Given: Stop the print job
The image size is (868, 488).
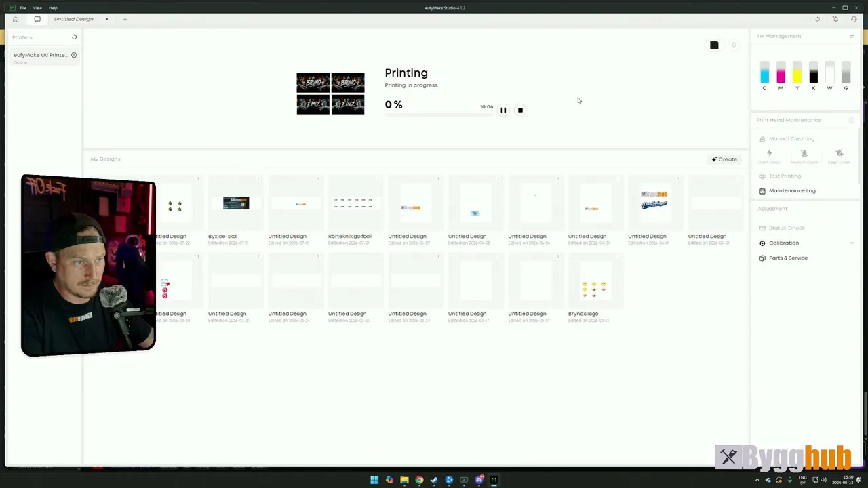Looking at the screenshot, I should (x=520, y=110).
